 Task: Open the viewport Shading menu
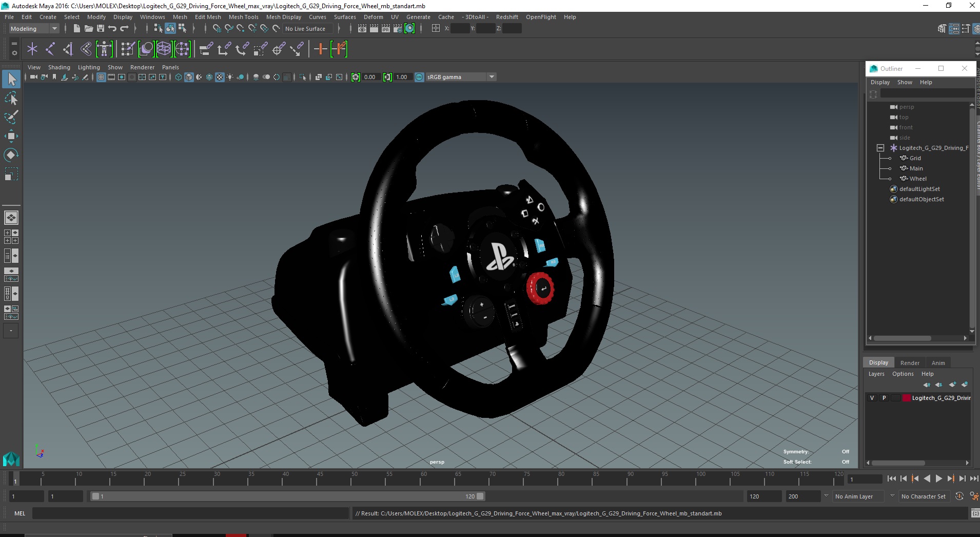coord(59,67)
